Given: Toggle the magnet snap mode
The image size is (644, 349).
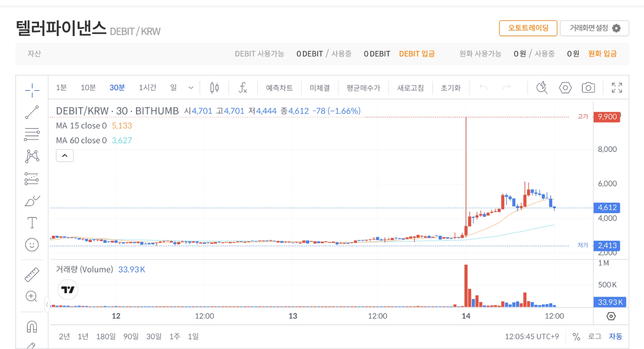Looking at the screenshot, I should pos(32,326).
